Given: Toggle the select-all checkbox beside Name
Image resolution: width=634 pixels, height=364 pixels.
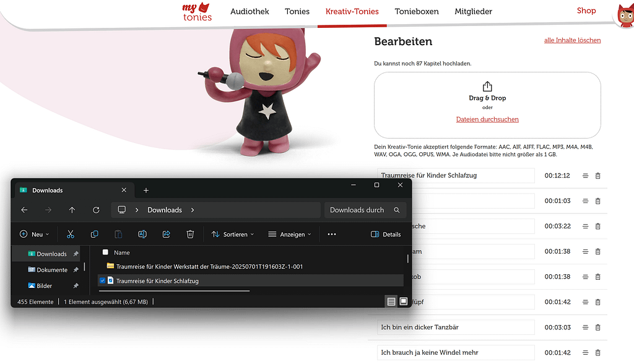Looking at the screenshot, I should point(105,253).
